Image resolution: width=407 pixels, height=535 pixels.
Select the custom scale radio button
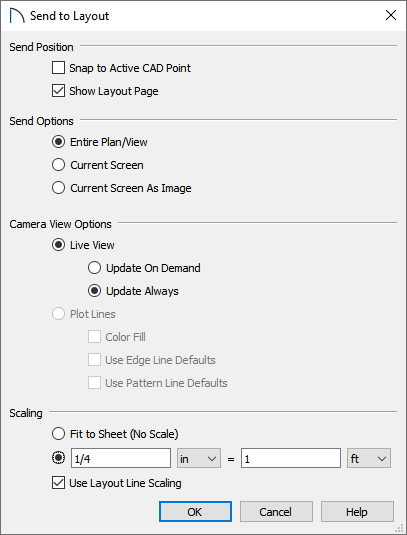(58, 458)
